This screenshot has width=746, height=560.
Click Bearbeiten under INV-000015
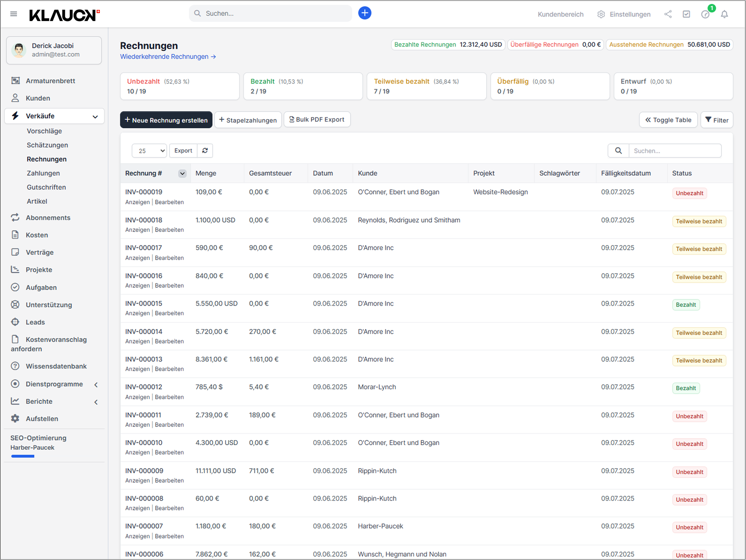pyautogui.click(x=169, y=314)
